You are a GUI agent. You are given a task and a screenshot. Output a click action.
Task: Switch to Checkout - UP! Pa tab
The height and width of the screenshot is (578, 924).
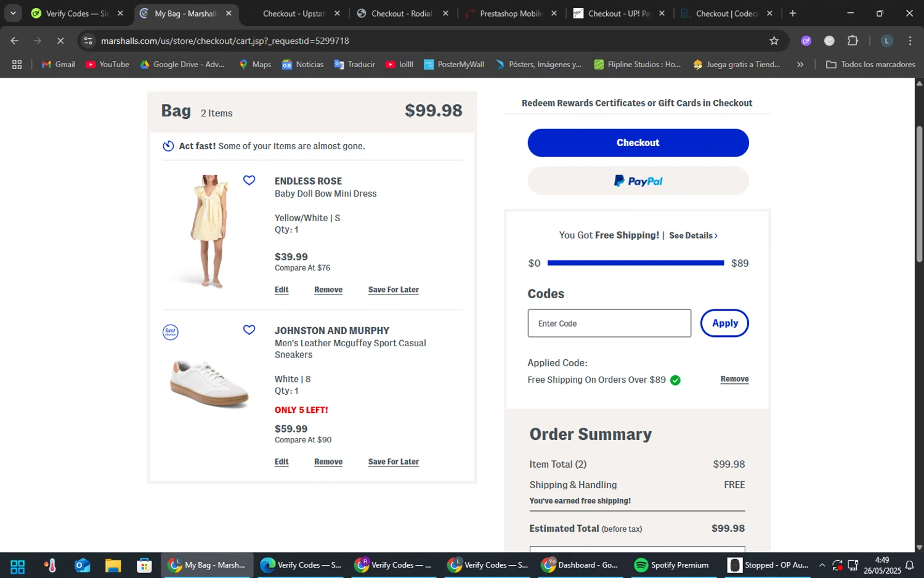click(619, 13)
